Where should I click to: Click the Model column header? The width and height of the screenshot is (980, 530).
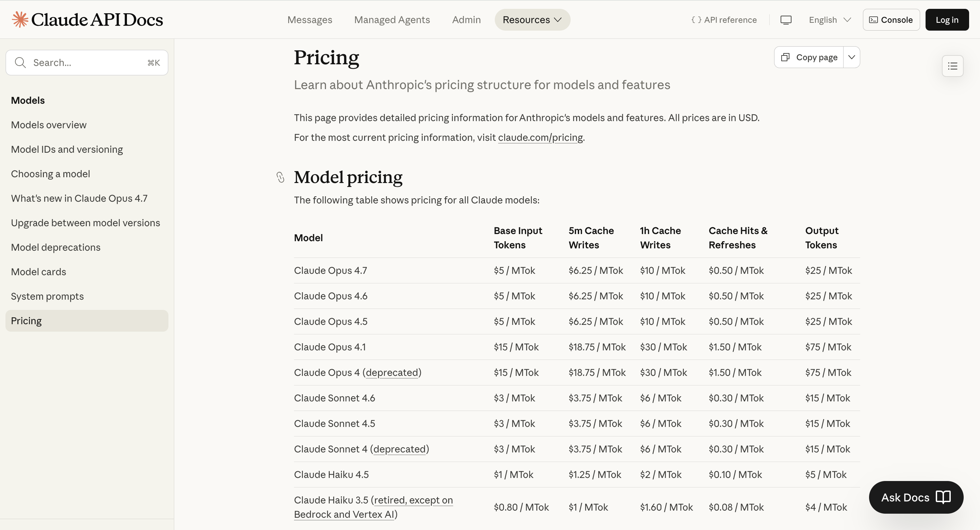308,238
